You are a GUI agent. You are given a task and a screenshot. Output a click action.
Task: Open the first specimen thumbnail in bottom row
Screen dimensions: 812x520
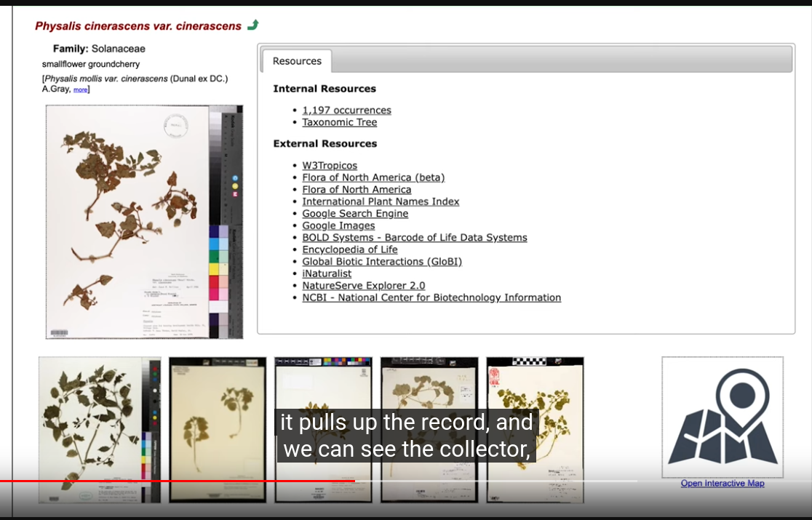click(x=100, y=429)
